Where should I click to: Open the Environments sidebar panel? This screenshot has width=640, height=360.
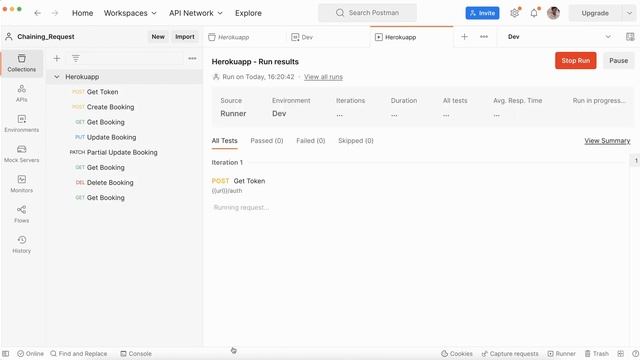(x=22, y=123)
